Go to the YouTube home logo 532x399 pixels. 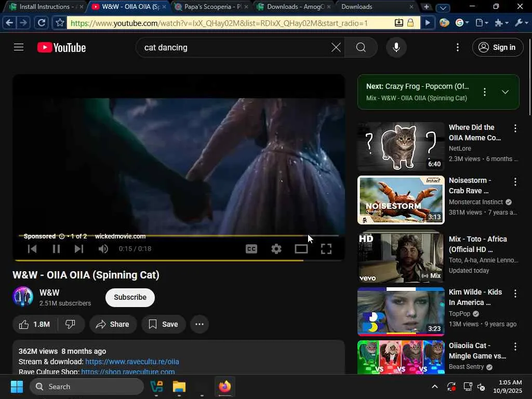(x=61, y=47)
